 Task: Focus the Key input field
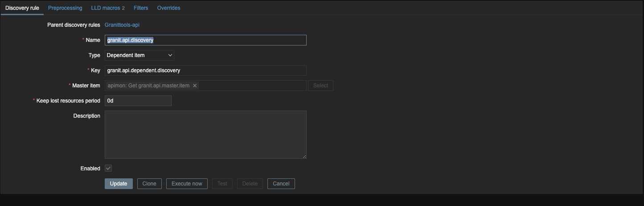click(x=205, y=70)
